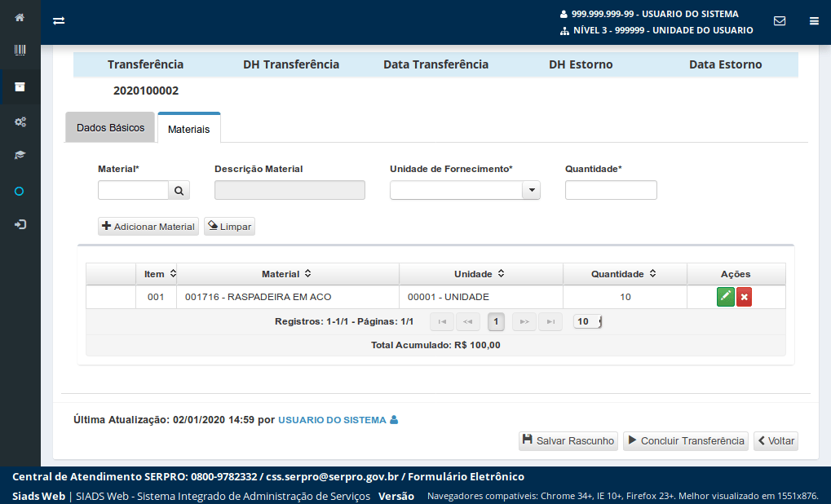
Task: Click the Data Estorno column header
Action: click(x=726, y=64)
